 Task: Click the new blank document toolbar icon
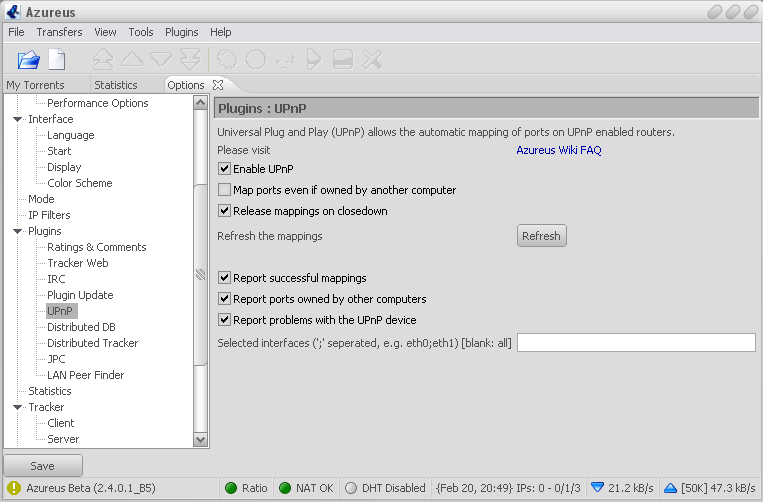(x=57, y=59)
